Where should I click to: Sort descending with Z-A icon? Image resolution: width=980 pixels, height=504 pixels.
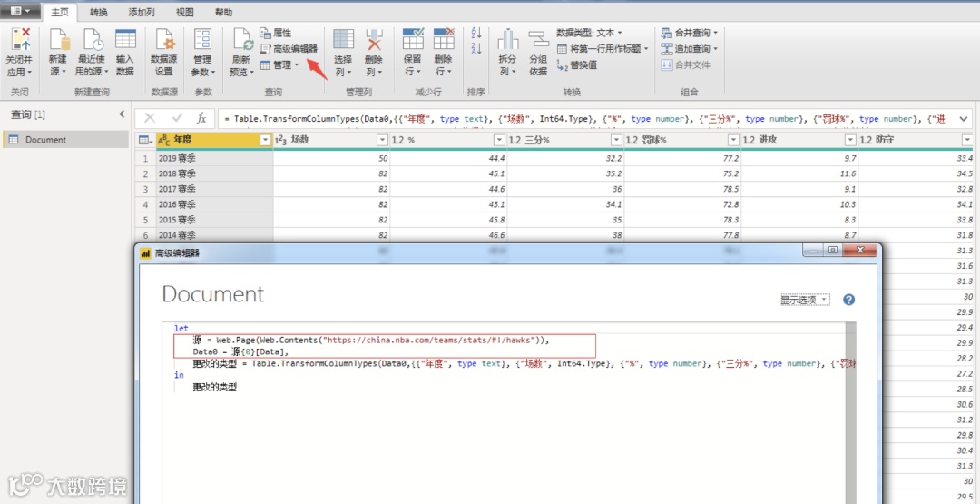coord(476,49)
